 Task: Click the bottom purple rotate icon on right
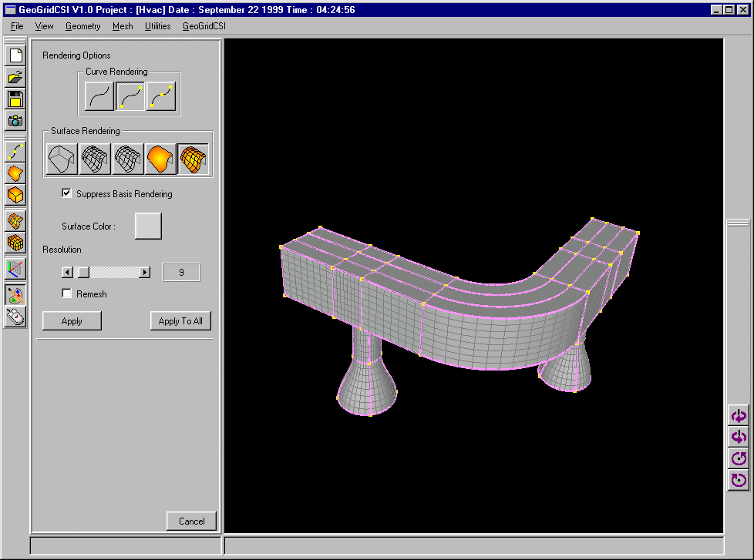739,481
